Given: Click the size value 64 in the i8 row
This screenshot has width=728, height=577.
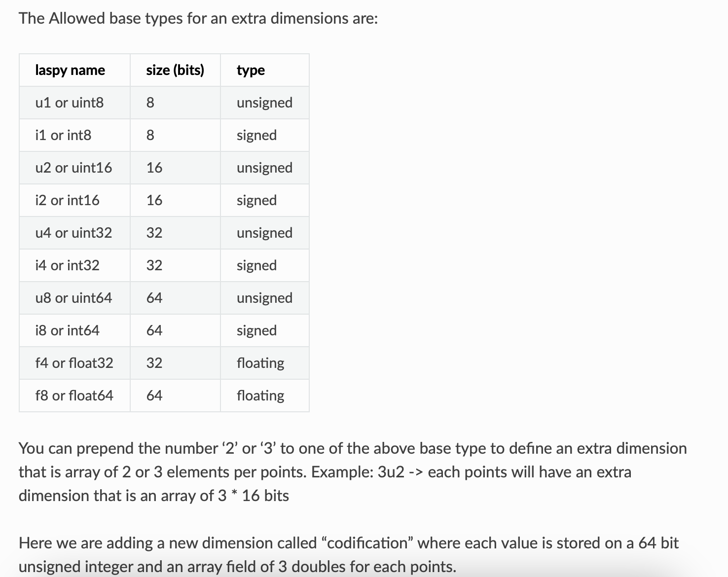Looking at the screenshot, I should [x=154, y=330].
